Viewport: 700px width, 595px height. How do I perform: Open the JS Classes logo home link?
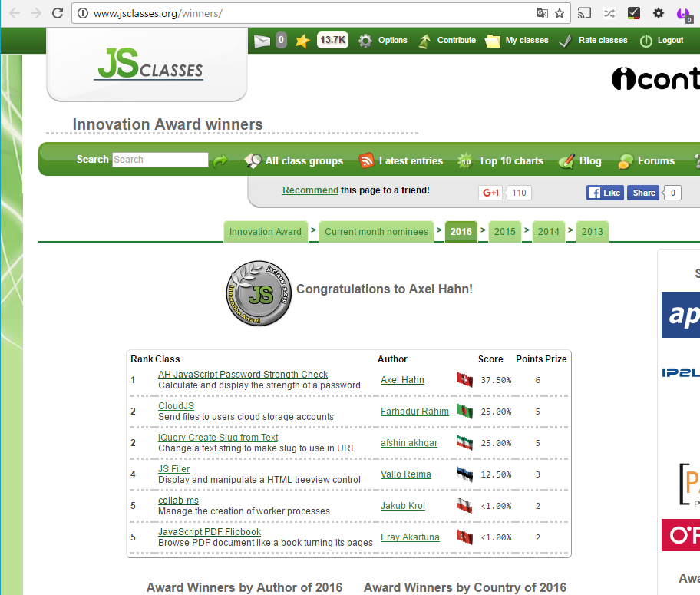[x=150, y=64]
